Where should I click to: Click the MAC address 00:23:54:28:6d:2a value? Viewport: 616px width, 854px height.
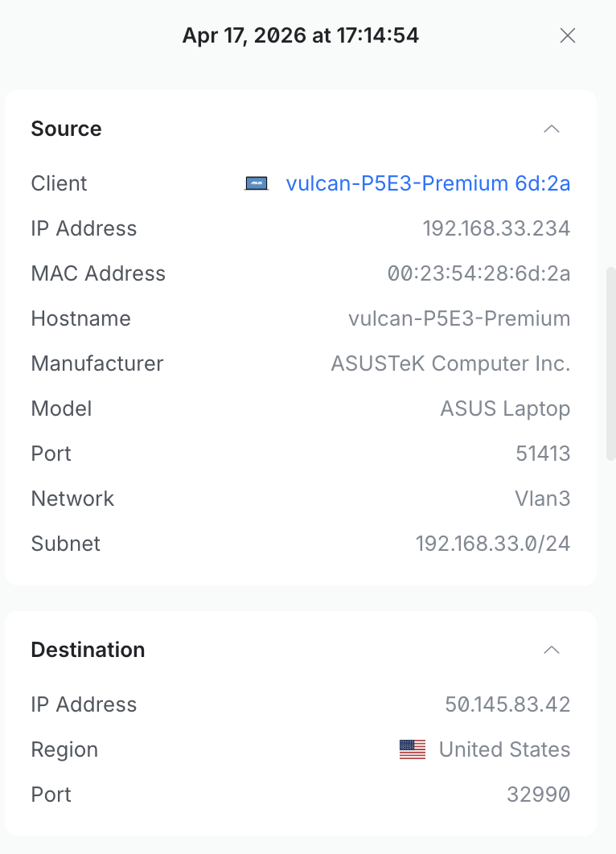pyautogui.click(x=478, y=273)
